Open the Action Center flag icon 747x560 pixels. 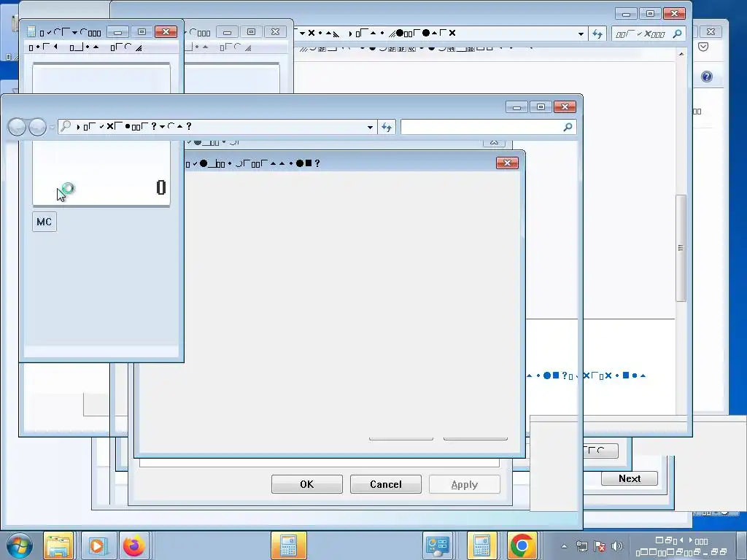click(600, 546)
